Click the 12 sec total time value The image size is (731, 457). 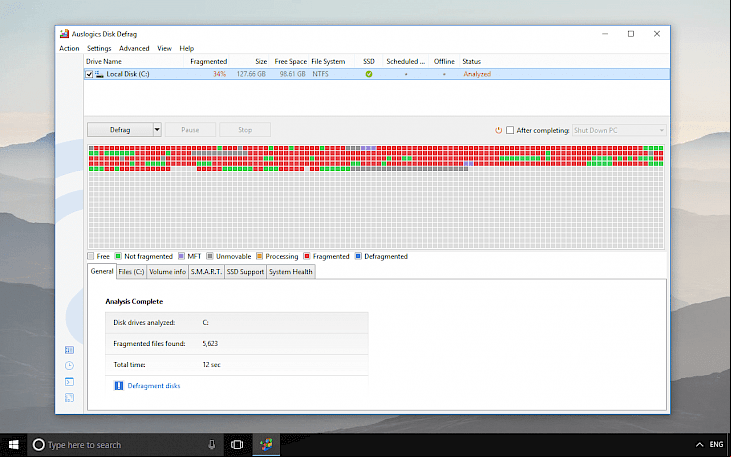point(212,365)
